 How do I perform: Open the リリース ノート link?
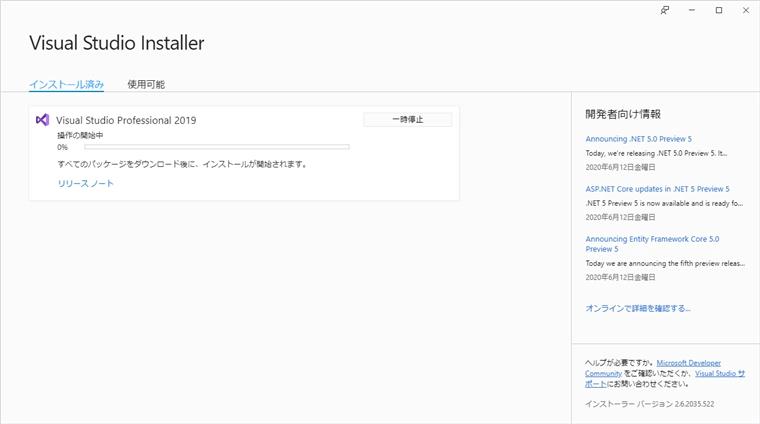(85, 183)
